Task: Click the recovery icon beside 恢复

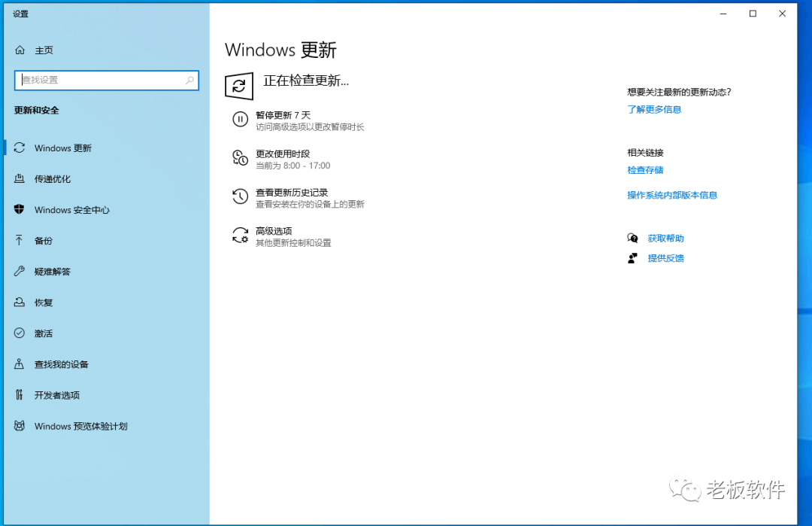Action: 20,302
